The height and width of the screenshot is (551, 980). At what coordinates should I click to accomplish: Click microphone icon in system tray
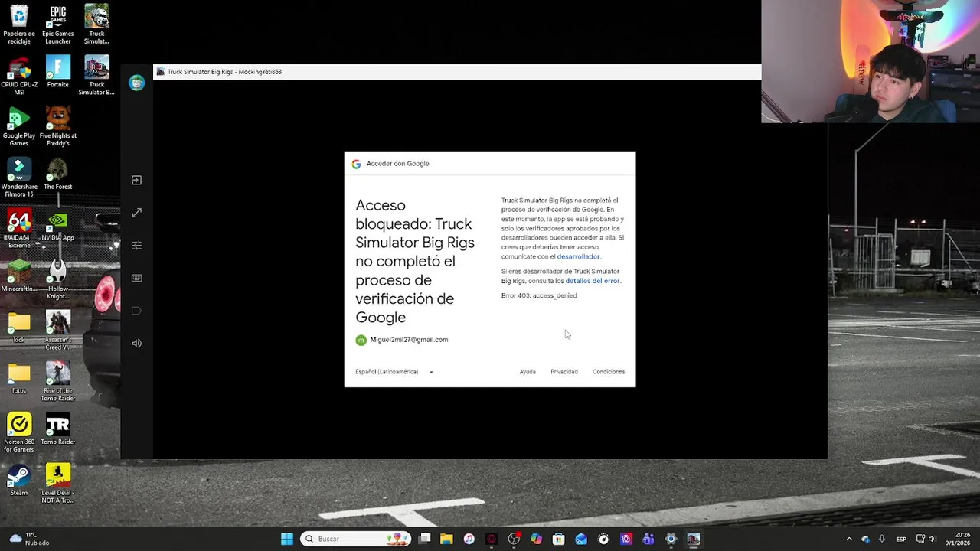coord(882,539)
